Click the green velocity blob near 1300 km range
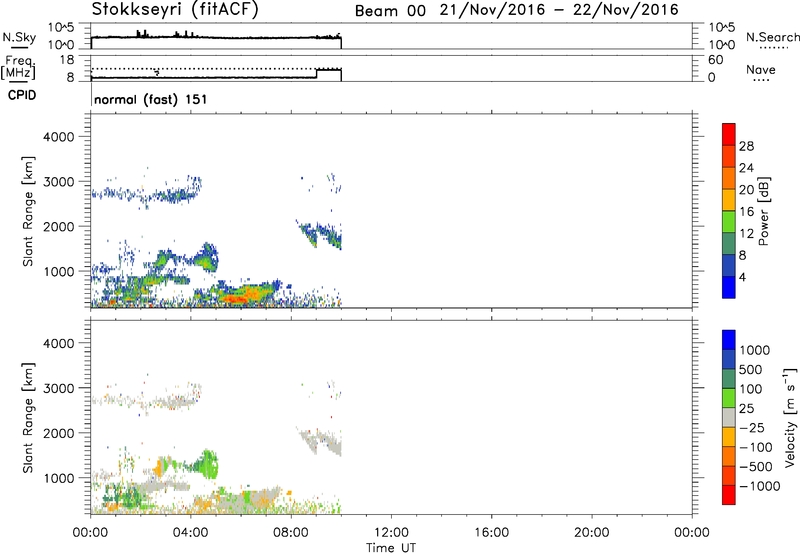 [207, 463]
